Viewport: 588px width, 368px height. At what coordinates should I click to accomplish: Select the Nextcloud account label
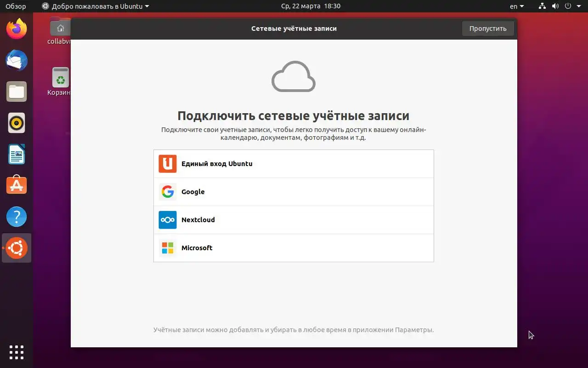point(198,220)
